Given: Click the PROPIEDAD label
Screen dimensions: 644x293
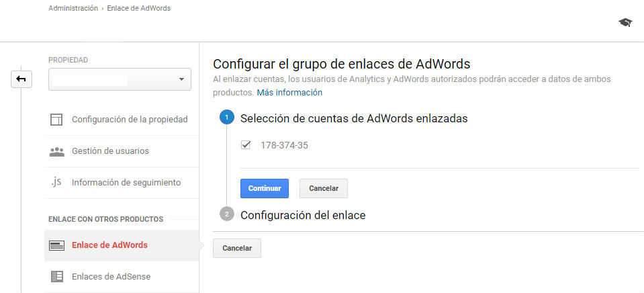Looking at the screenshot, I should pos(68,60).
